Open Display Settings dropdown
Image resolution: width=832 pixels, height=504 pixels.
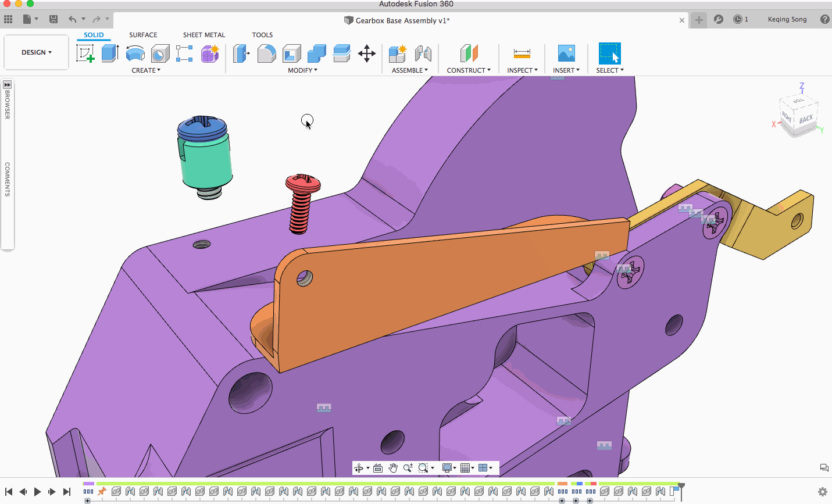coord(449,468)
